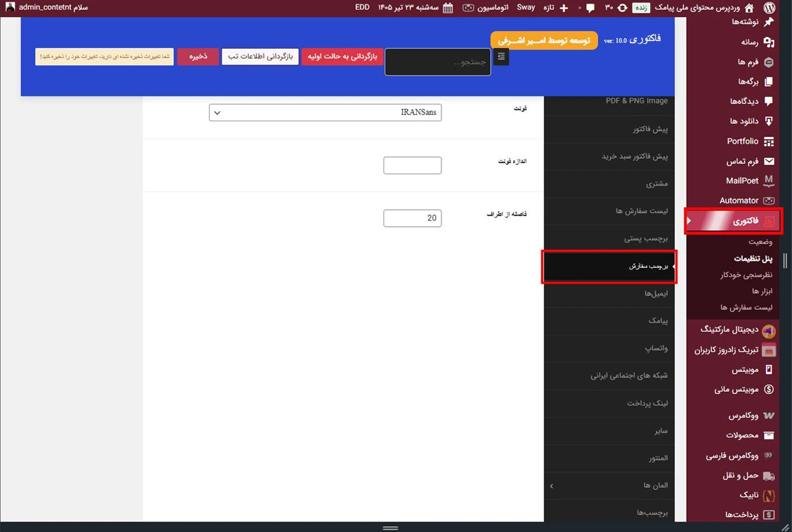Click the زنده live badge
This screenshot has height=532, width=792.
[641, 8]
